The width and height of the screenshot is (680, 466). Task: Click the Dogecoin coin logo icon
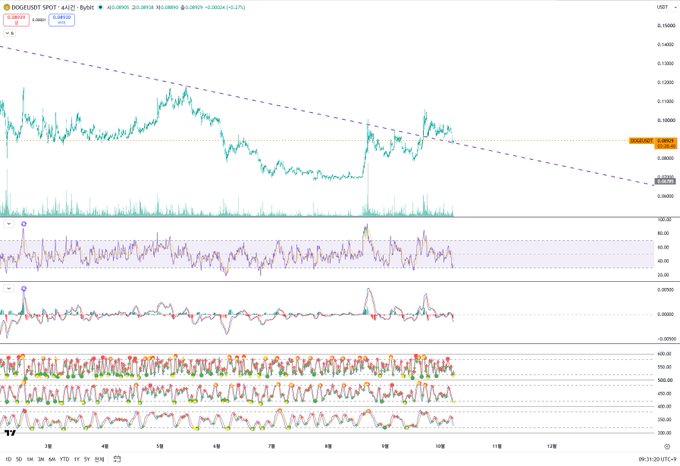click(x=7, y=7)
